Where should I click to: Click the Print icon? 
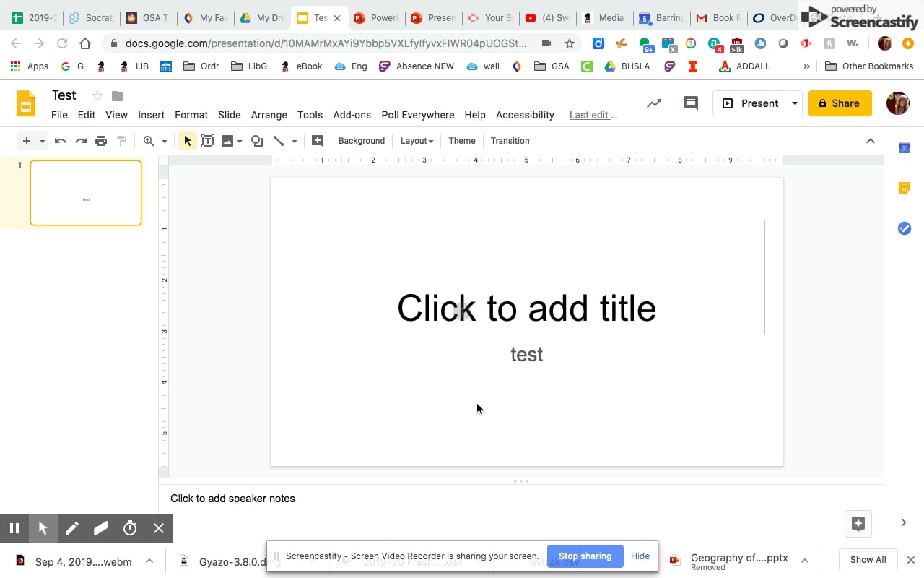point(101,141)
